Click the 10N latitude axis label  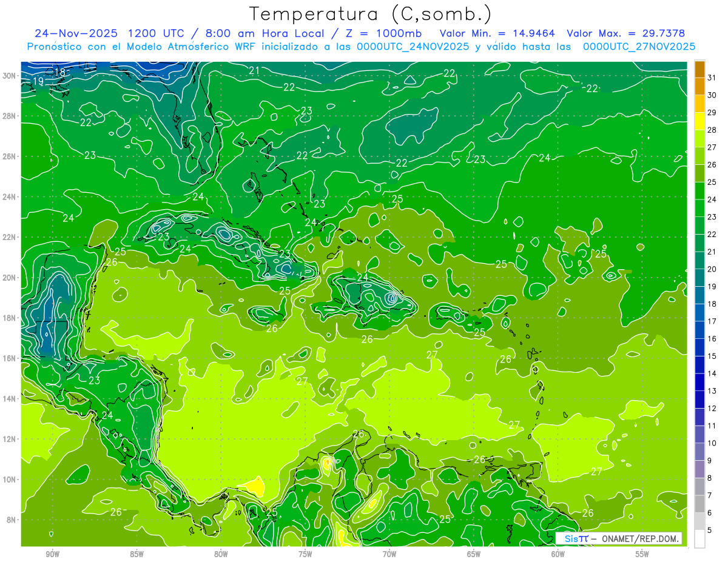[x=10, y=480]
